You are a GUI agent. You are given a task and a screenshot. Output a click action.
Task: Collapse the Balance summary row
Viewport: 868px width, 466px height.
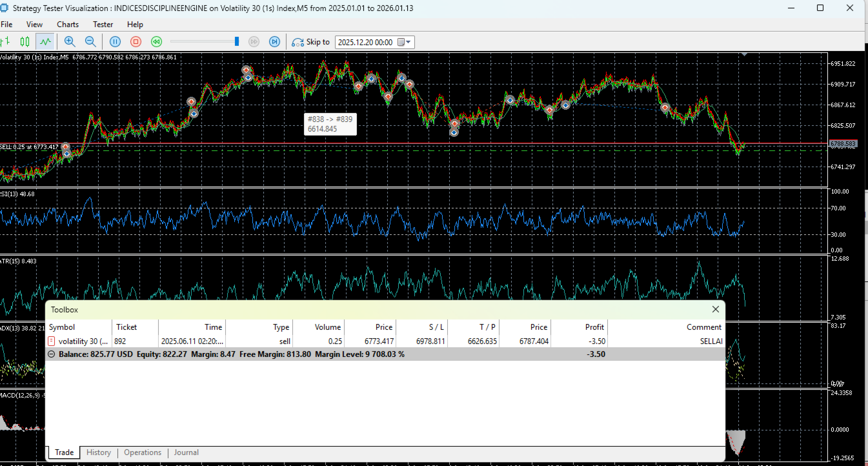point(52,354)
